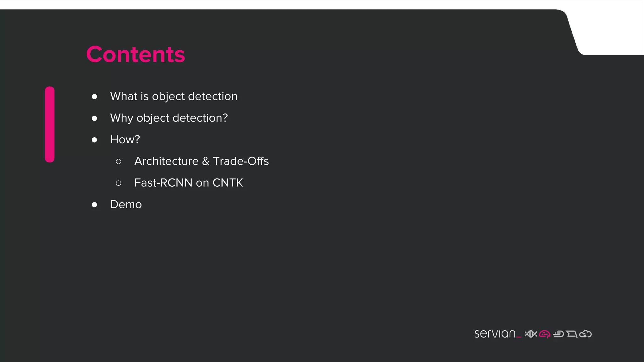Select the cloud icon in footer
The width and height of the screenshot is (644, 362).
586,334
